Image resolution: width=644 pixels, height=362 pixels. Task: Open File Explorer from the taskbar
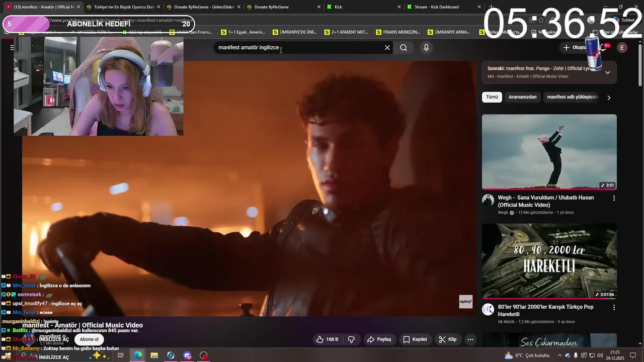click(x=154, y=355)
